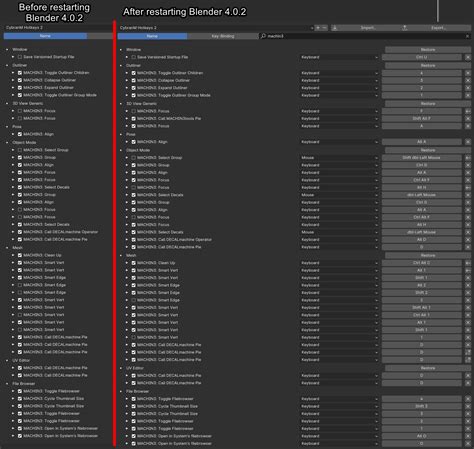Click the add keymap preset plus icon
474x449 pixels.
(x=318, y=28)
